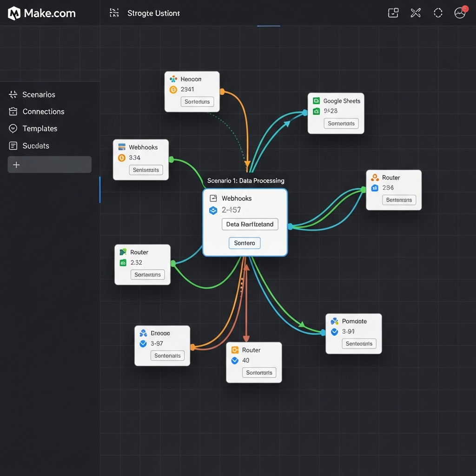Expand the Sontorturts dropdown on bottom Router
The image size is (476, 476).
[x=259, y=372]
